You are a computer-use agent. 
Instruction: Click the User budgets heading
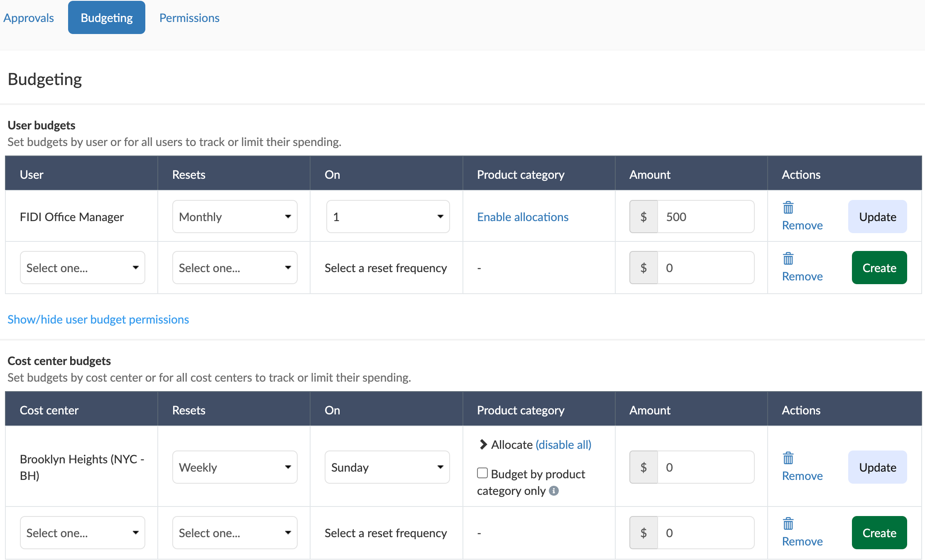click(42, 125)
